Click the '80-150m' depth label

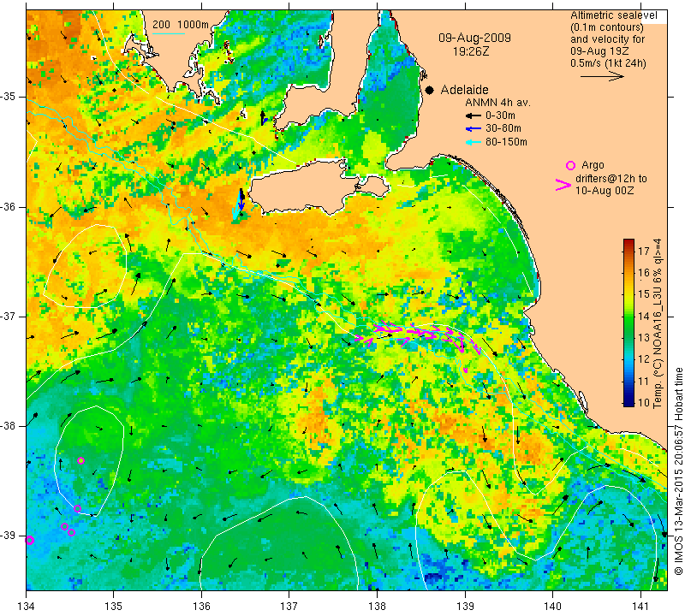pos(506,142)
